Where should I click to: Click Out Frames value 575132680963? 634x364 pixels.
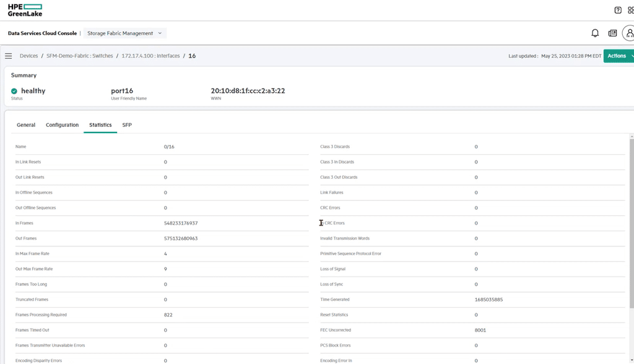(x=181, y=238)
